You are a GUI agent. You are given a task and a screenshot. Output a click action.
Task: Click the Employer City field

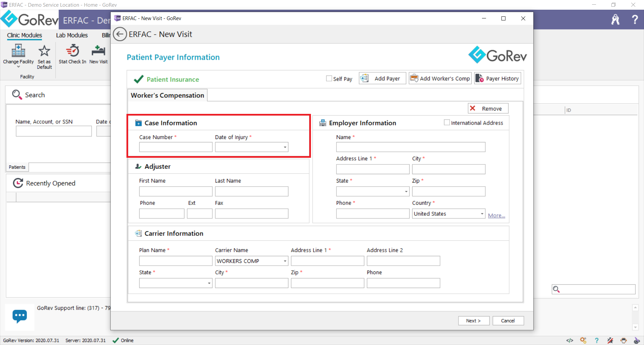click(x=448, y=169)
